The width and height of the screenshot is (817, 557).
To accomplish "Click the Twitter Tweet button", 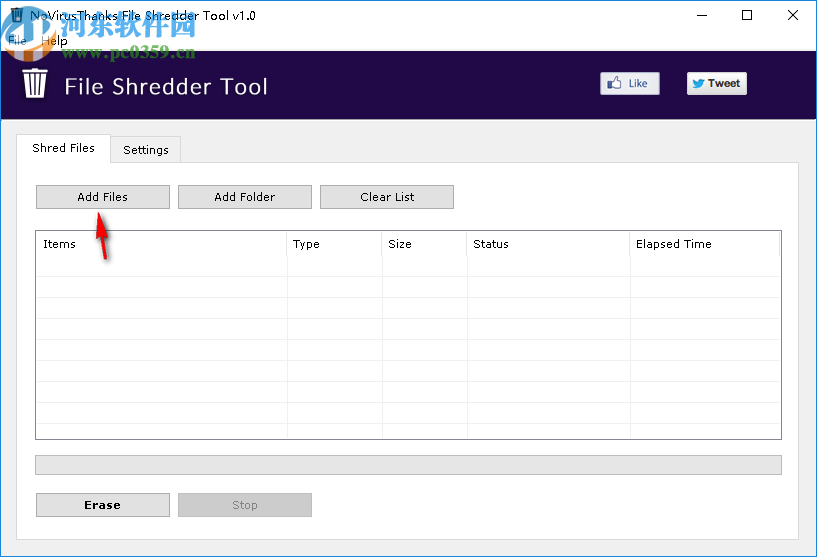I will [x=716, y=83].
